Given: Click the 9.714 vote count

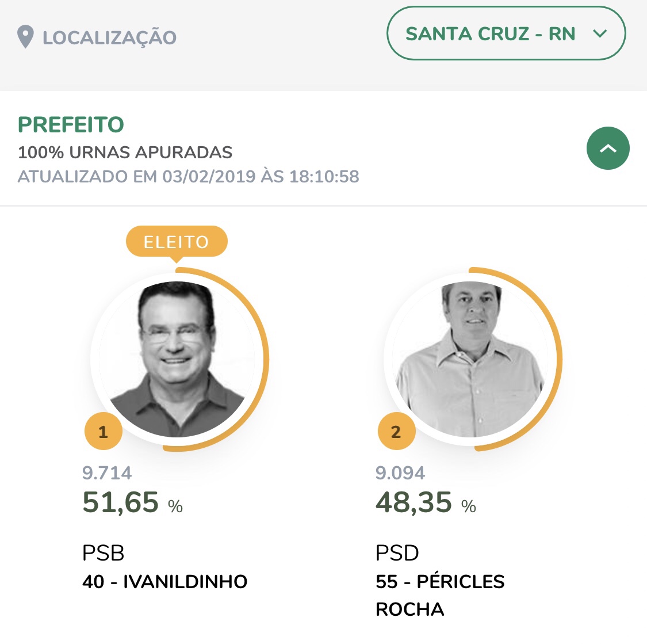Looking at the screenshot, I should 107,473.
